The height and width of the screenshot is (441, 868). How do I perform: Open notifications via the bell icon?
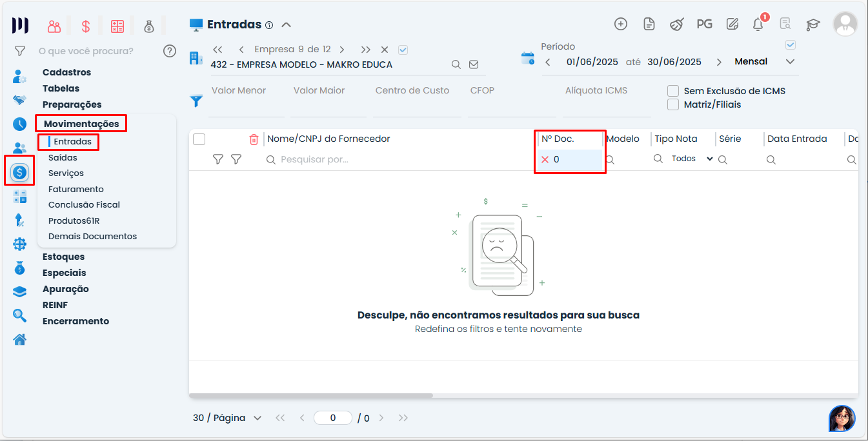pos(758,24)
